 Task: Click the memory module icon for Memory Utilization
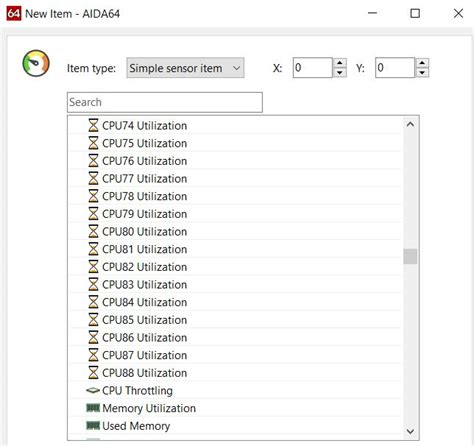coord(93,408)
